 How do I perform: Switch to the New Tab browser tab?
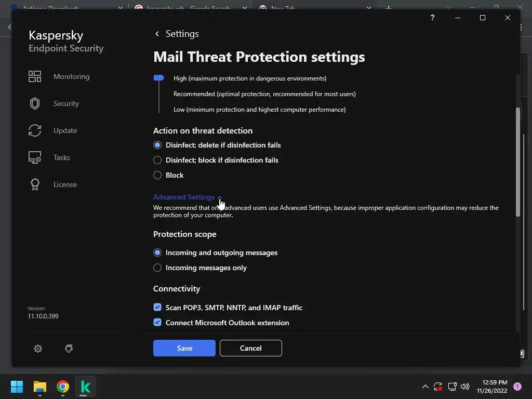point(315,7)
